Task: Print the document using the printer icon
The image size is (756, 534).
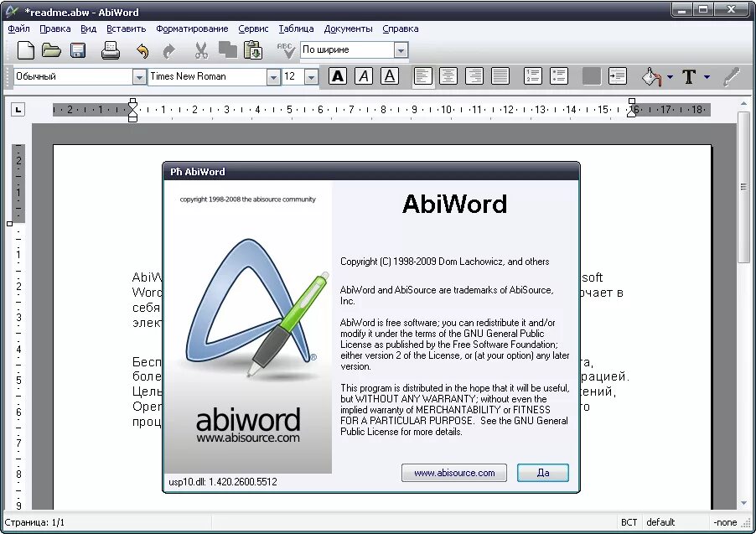Action: [111, 50]
